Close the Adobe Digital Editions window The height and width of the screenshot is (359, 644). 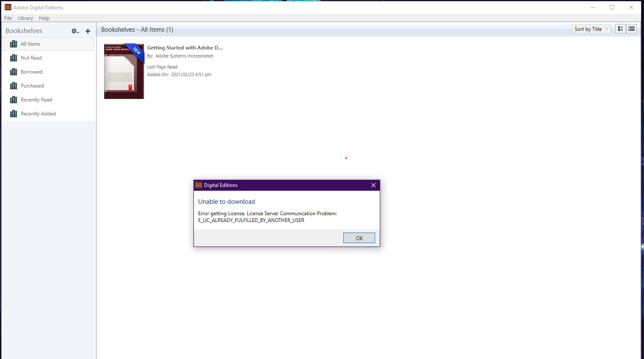[x=631, y=7]
